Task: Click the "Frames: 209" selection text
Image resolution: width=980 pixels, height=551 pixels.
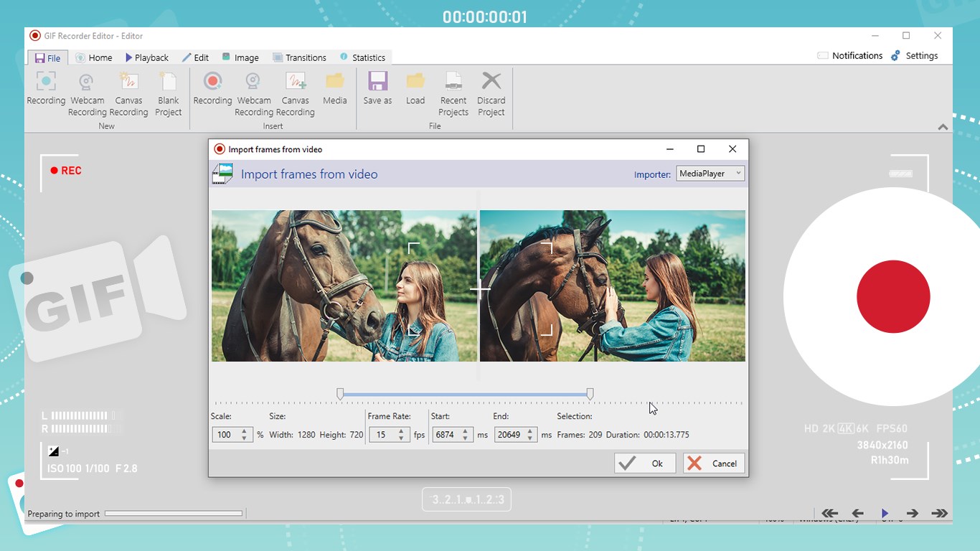Action: (580, 435)
